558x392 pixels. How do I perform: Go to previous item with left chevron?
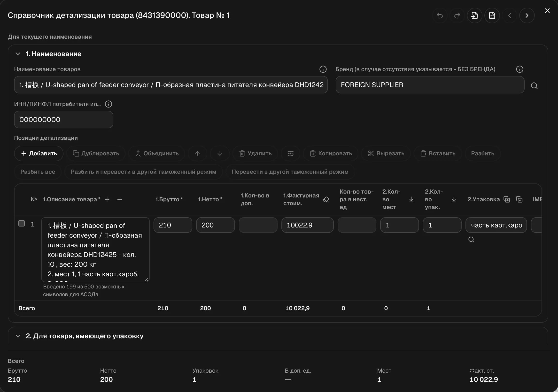[x=509, y=15]
